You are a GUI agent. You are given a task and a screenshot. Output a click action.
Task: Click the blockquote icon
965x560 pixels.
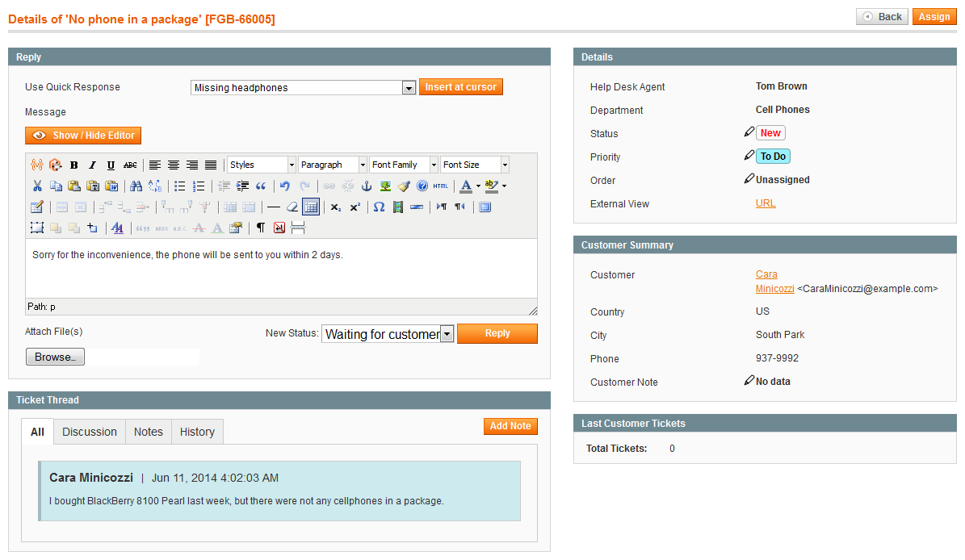pos(261,186)
